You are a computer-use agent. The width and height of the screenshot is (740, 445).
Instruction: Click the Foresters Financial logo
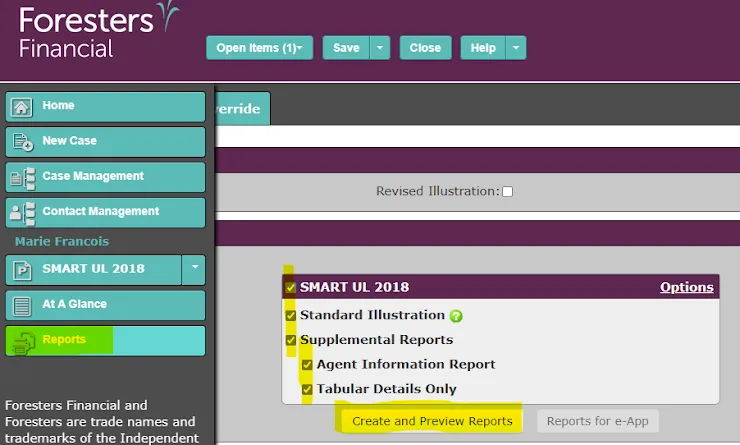(x=99, y=31)
